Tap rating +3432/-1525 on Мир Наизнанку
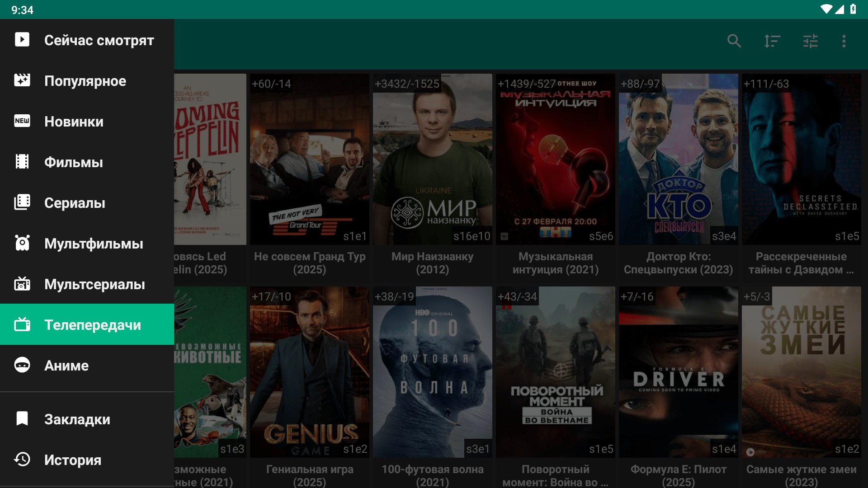Screen dimensions: 868x488 point(407,84)
